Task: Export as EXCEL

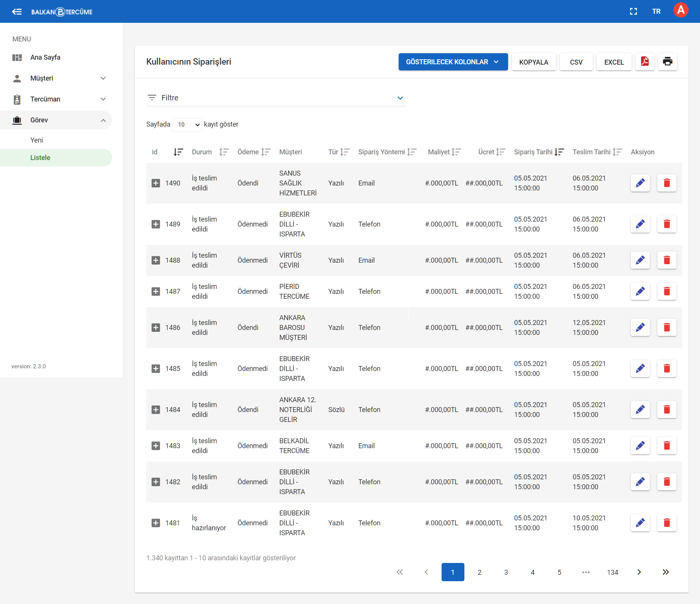Action: coord(614,62)
